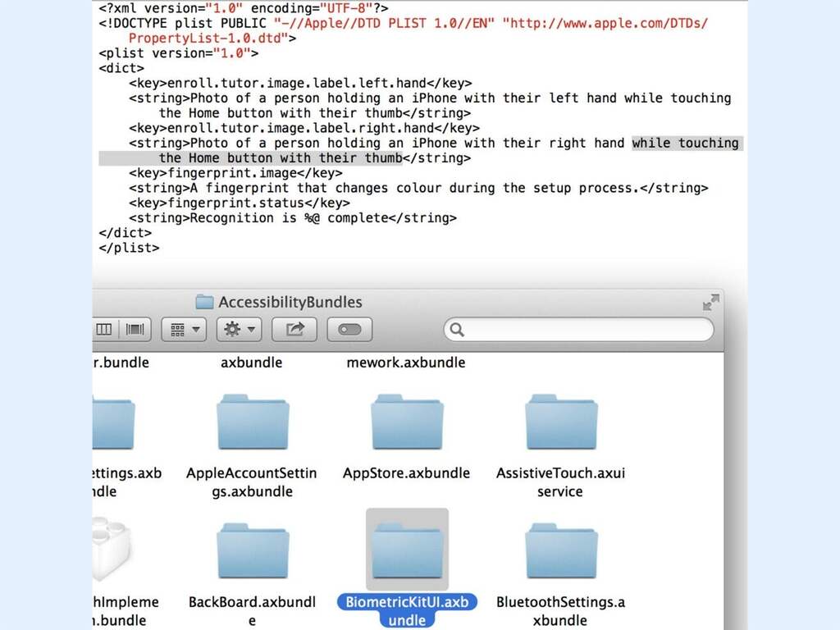Viewport: 840px width, 630px height.
Task: Toggle full screen with the arrows icon
Action: 711,302
